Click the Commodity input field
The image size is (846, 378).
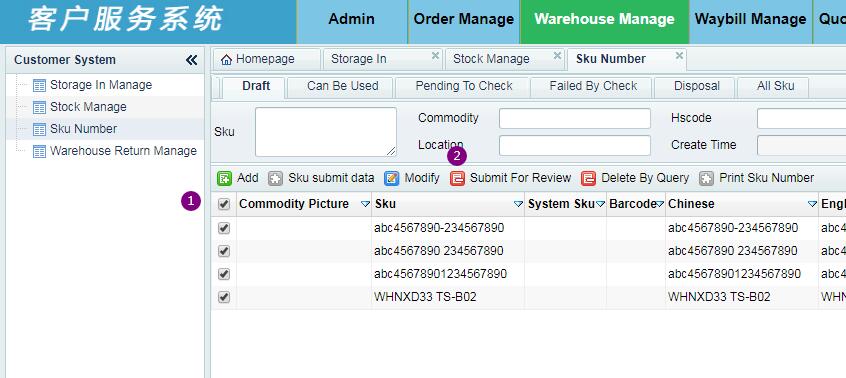pyautogui.click(x=575, y=118)
